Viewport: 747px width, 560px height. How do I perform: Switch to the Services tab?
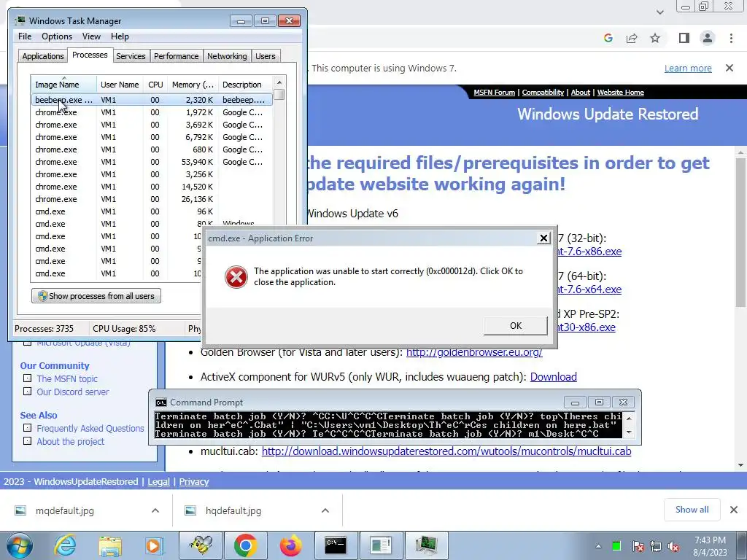tap(131, 56)
